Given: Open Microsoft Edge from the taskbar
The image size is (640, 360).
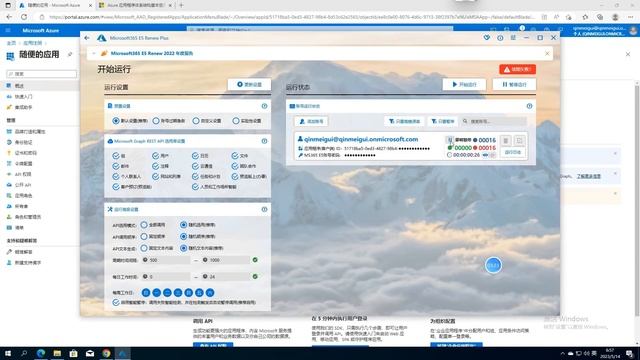Looking at the screenshot, I should click(x=40, y=353).
